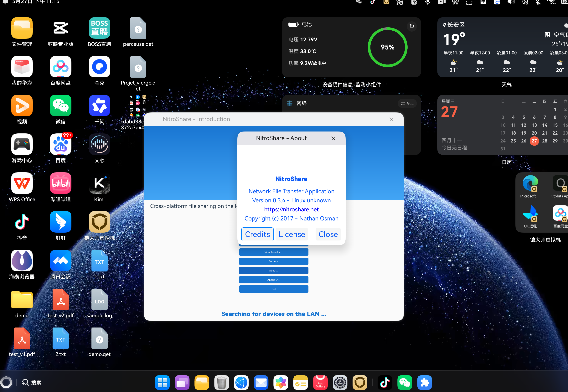568x392 pixels.
Task: Select the demo.qet file
Action: point(100,338)
